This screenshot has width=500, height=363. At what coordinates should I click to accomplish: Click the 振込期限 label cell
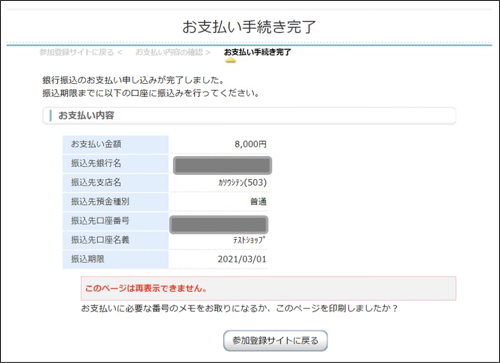coord(116,259)
